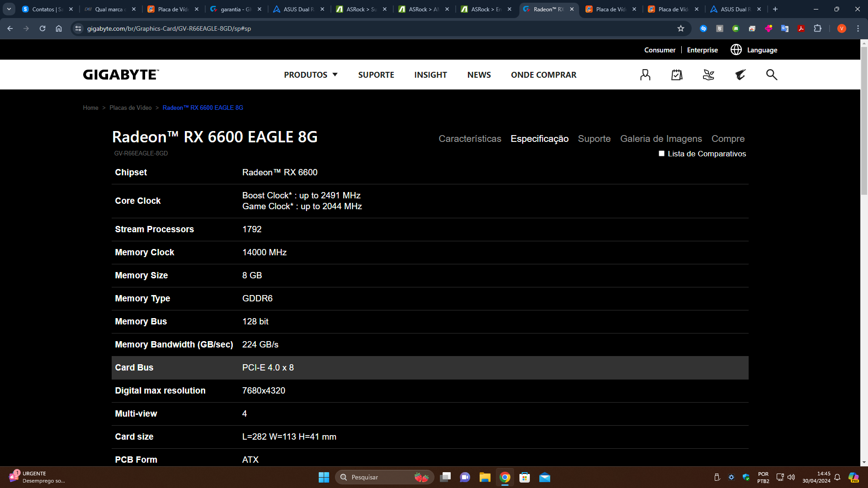868x488 pixels.
Task: Click the AORUS eagle logo icon
Action: (740, 75)
